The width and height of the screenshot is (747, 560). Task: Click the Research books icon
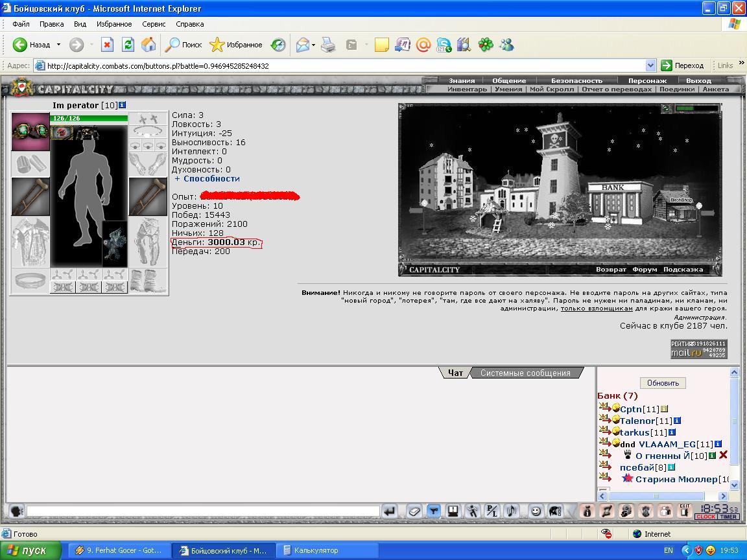coord(464,45)
